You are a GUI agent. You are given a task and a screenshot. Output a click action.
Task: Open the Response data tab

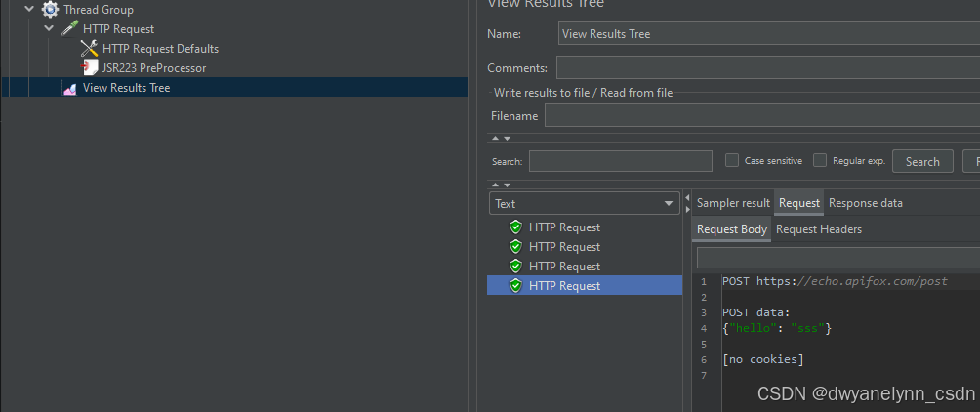click(x=865, y=202)
